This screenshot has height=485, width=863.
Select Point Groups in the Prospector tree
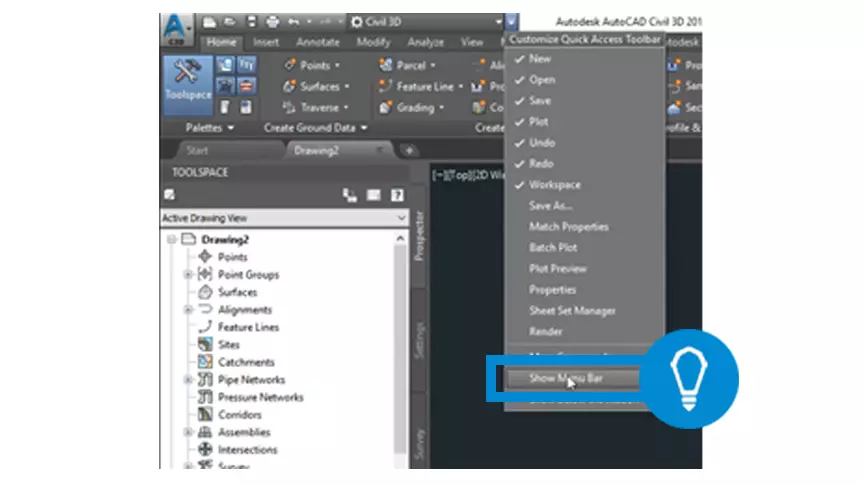(x=248, y=275)
